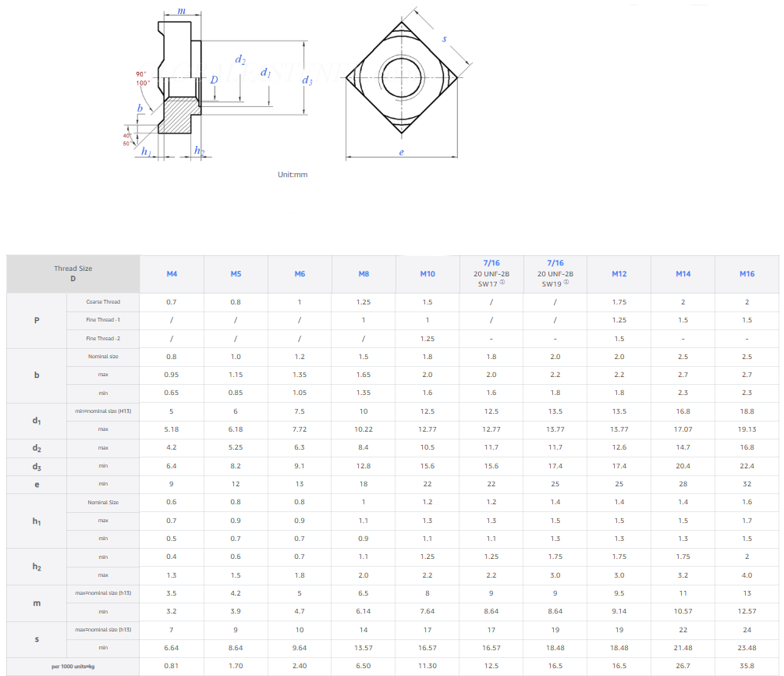784x676 pixels.
Task: Select the Fine Thread -2 row label
Action: coord(103,339)
